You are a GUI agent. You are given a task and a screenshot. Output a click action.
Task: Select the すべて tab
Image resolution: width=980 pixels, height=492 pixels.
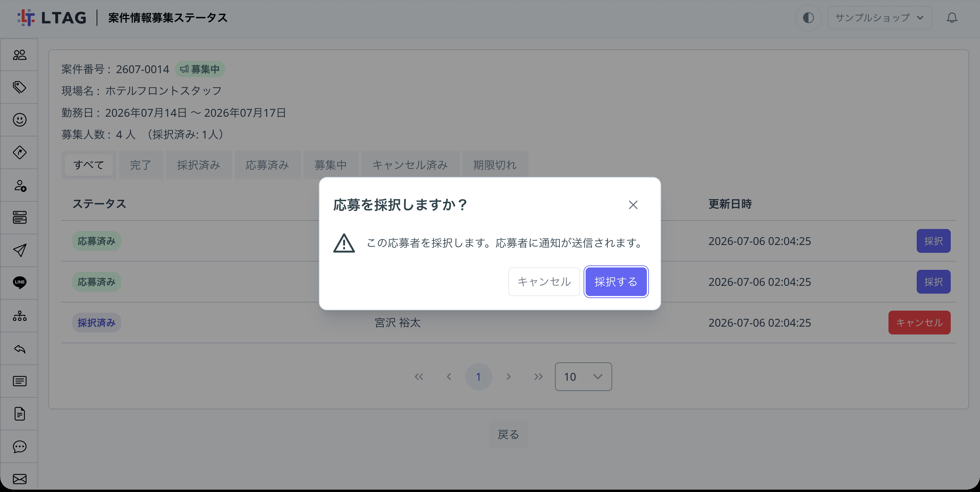point(88,165)
